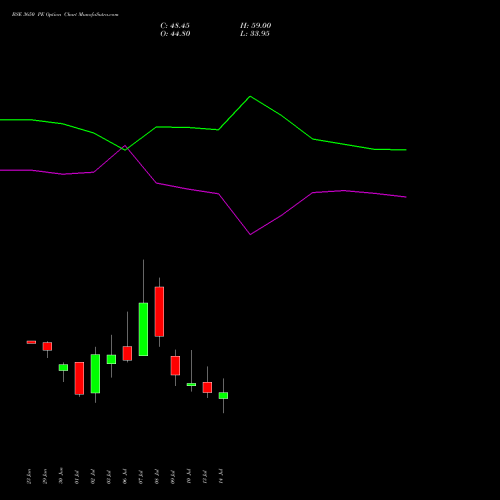Click the small green candle on 03 Jul
Image resolution: width=500 pixels, height=500 pixels.
[111, 359]
